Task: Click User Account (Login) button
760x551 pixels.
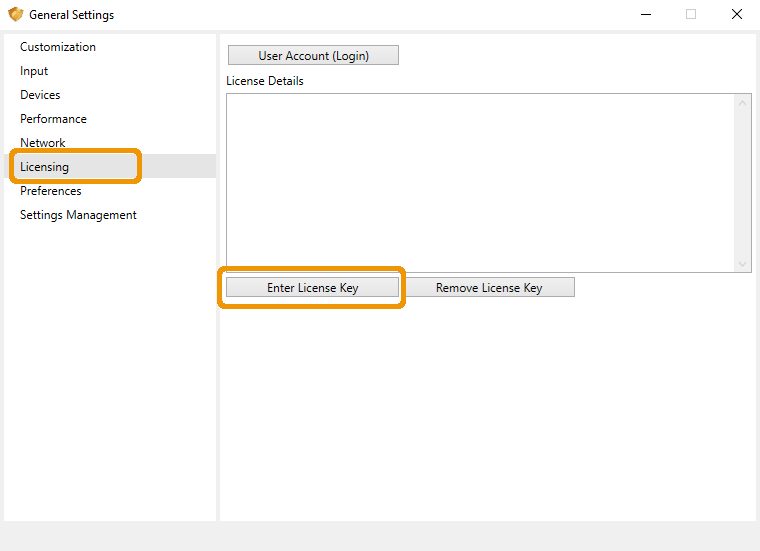Action: (x=313, y=55)
